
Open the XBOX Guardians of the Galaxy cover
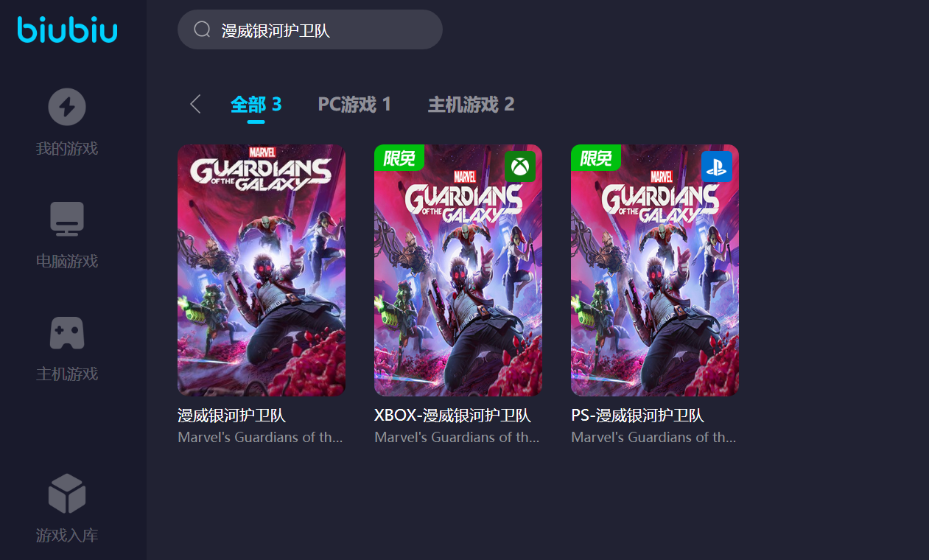458,270
